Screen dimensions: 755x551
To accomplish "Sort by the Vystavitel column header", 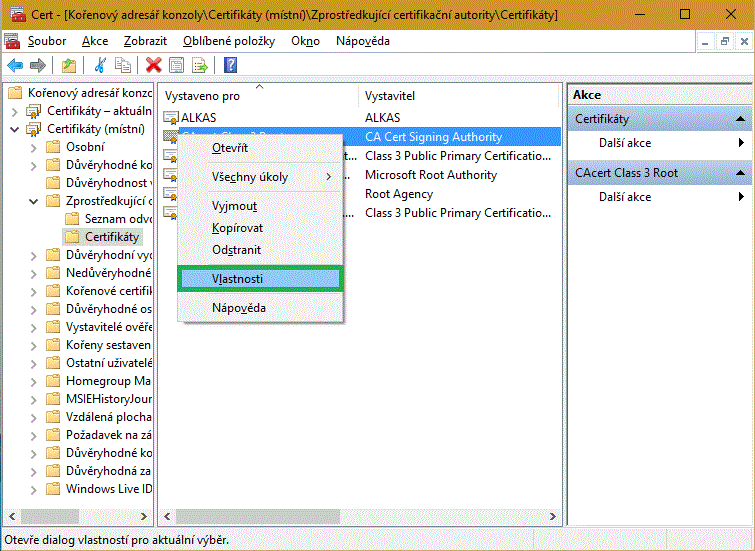I will click(390, 96).
